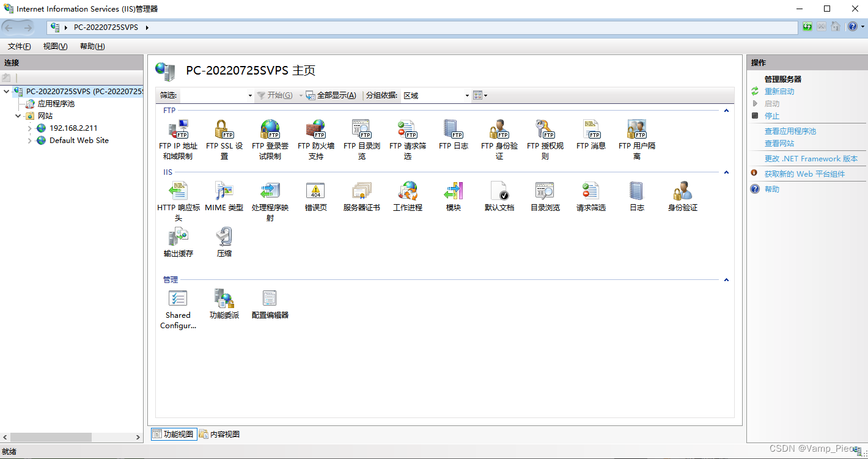Collapse the 网站 sites tree node
The width and height of the screenshot is (868, 459).
[x=18, y=116]
